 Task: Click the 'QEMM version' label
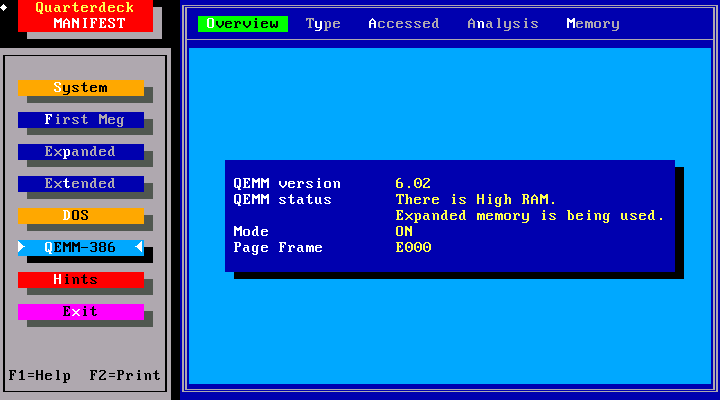pyautogui.click(x=287, y=184)
